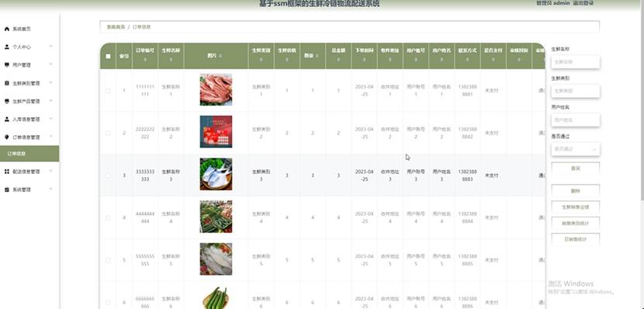This screenshot has width=644, height=309.
Task: Expand the 个人中心 menu chevron
Action: 51,47
